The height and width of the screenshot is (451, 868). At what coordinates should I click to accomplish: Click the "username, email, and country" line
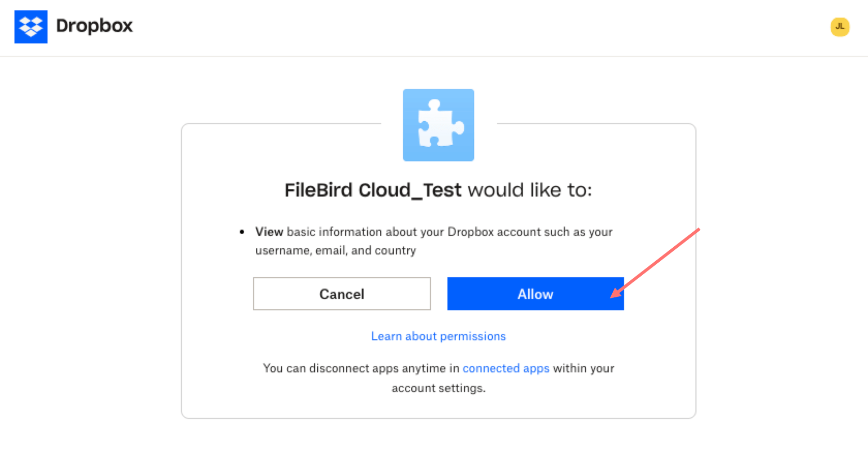(x=335, y=250)
